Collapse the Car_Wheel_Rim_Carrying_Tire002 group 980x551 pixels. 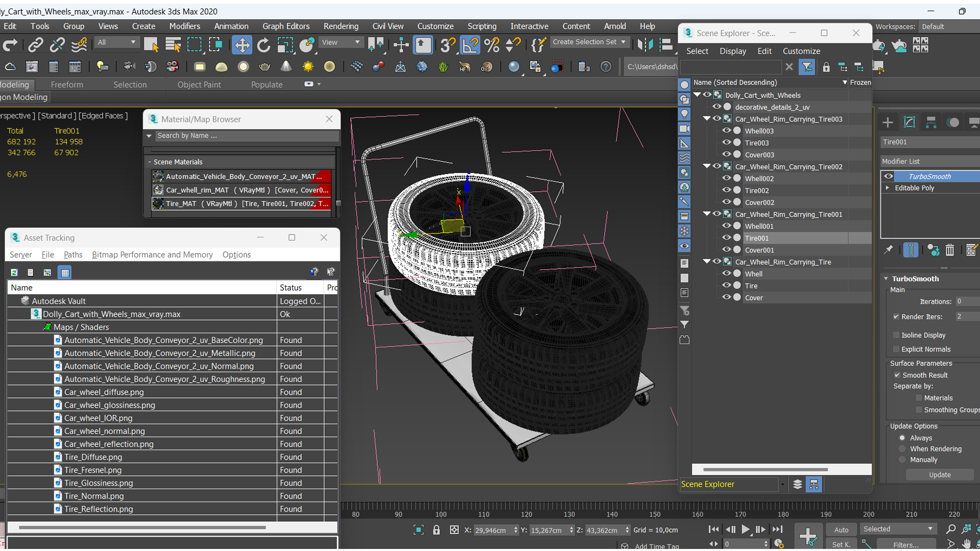click(x=706, y=166)
